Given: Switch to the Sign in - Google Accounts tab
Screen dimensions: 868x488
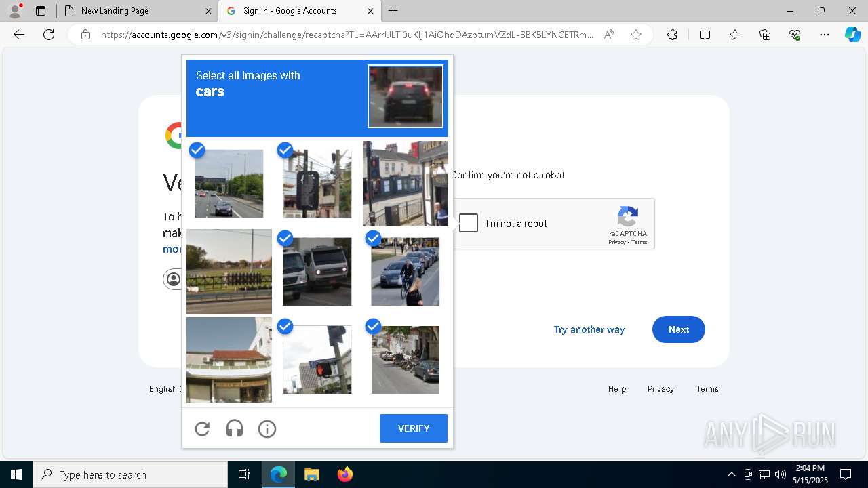Looking at the screenshot, I should pyautogui.click(x=298, y=11).
